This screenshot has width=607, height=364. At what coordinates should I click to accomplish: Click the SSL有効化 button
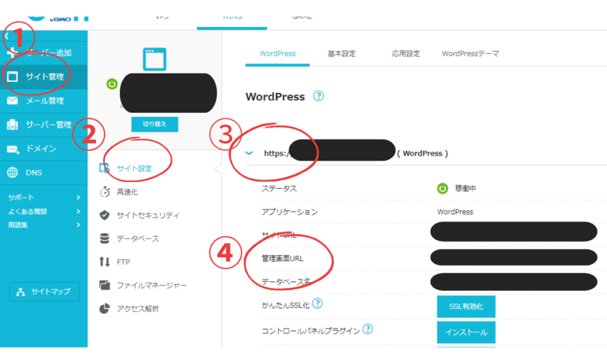tap(466, 306)
